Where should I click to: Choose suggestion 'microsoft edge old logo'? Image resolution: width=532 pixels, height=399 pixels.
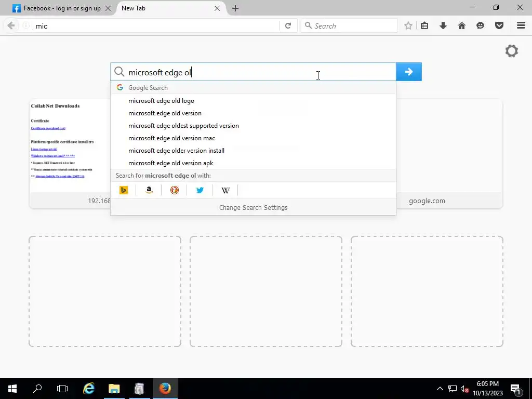pyautogui.click(x=253, y=101)
